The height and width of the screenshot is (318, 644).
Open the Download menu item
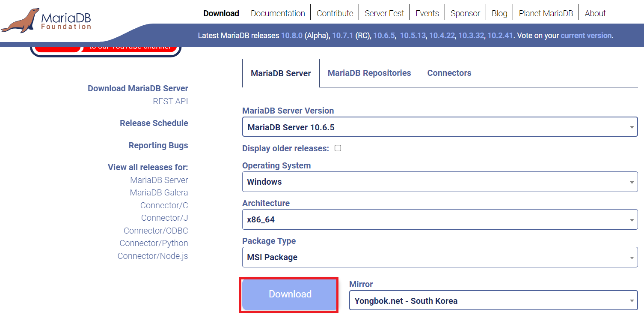click(x=221, y=13)
